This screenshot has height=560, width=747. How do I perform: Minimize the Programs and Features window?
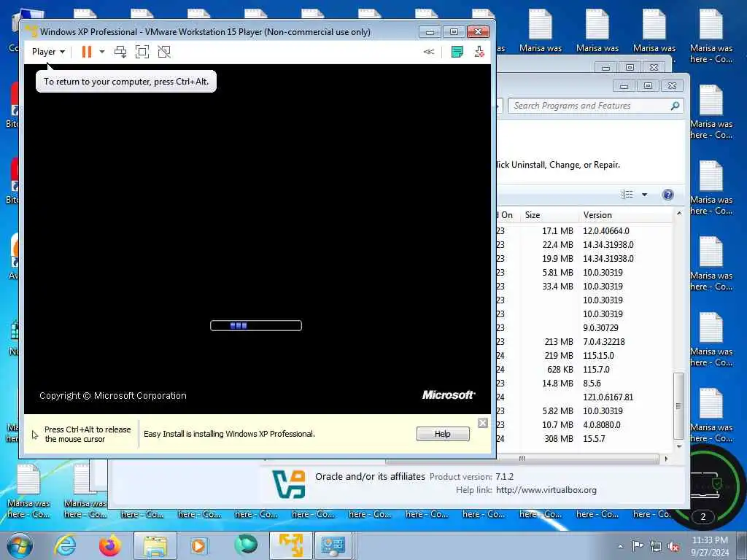pos(624,86)
